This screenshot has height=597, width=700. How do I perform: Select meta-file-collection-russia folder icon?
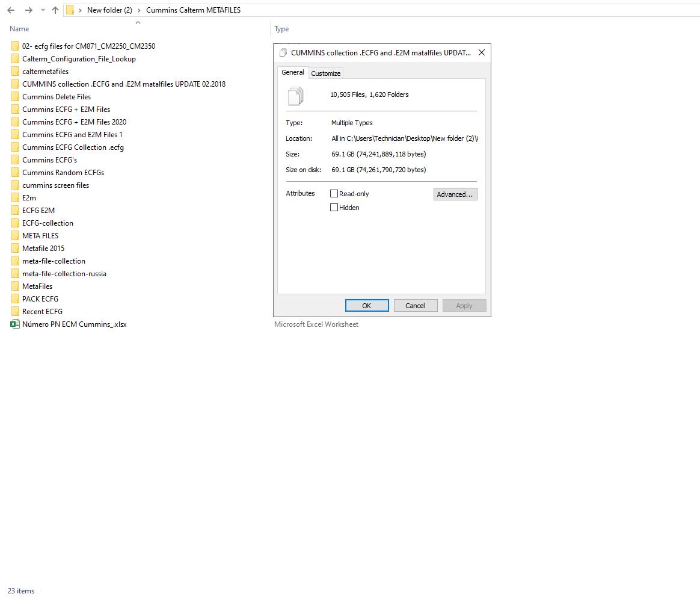pos(14,273)
